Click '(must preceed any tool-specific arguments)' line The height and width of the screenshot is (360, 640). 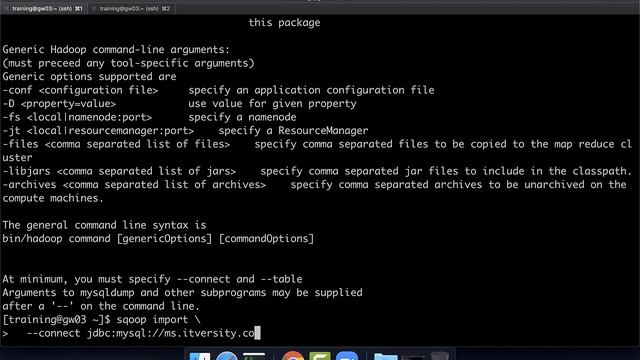coord(129,63)
